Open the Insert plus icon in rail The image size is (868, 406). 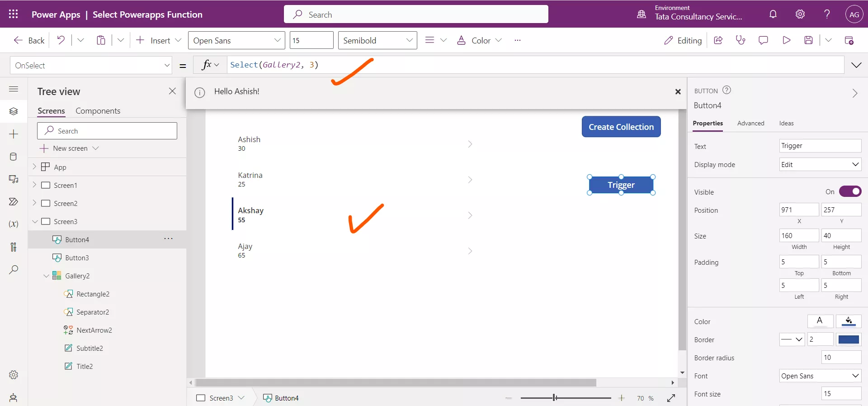pos(14,134)
